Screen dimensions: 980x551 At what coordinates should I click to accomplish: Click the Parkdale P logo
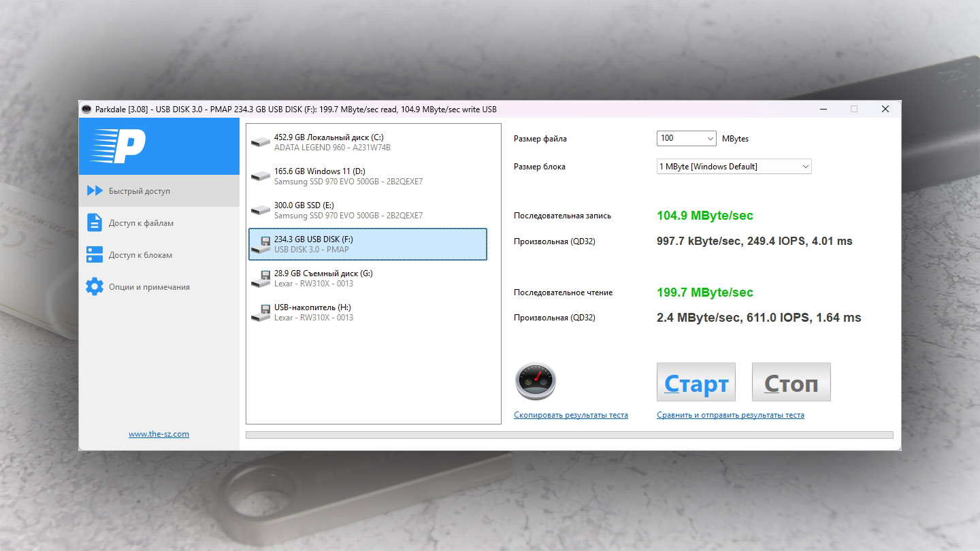tap(118, 146)
